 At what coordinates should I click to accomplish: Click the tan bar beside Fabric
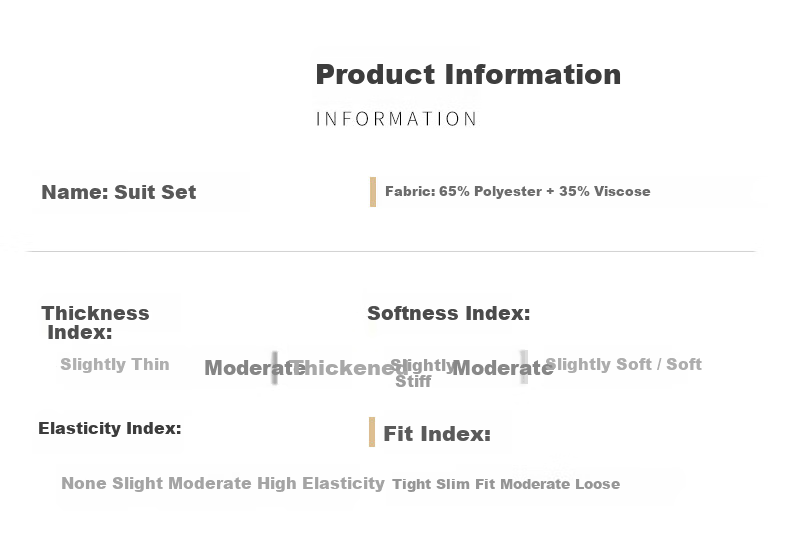tap(373, 192)
